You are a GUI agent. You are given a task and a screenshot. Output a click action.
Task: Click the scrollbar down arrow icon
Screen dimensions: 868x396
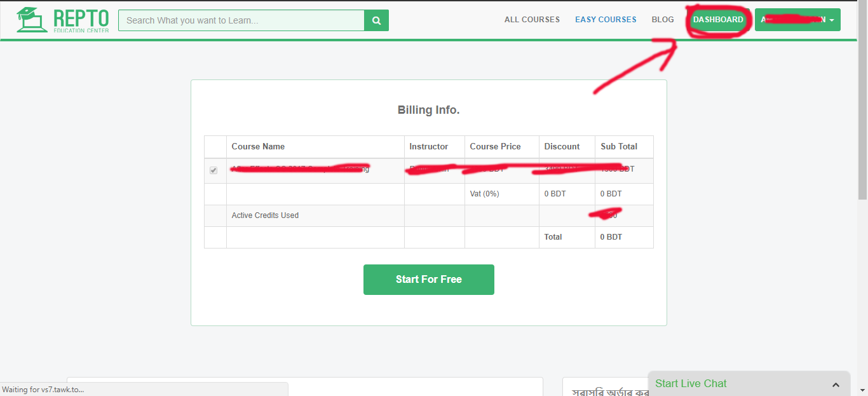click(x=863, y=391)
